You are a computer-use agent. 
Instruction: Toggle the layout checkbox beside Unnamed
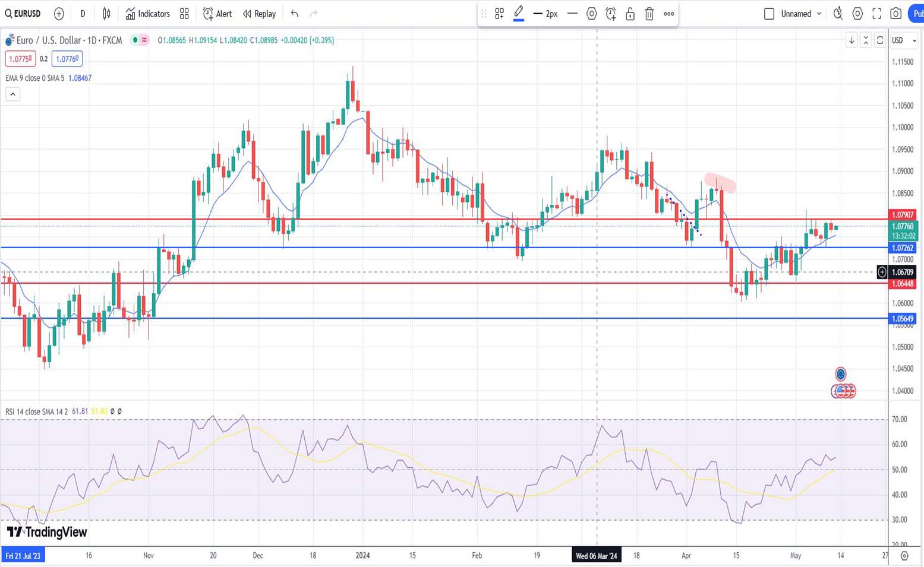(x=769, y=14)
